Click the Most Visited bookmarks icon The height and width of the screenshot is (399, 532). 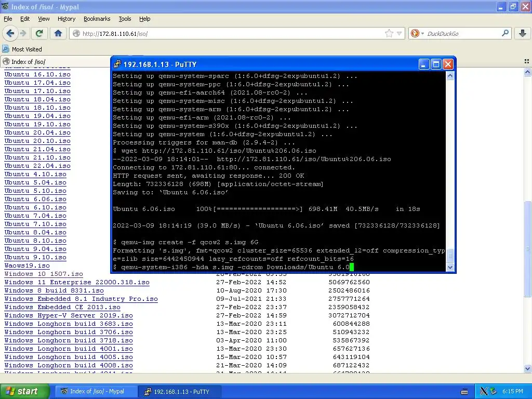[x=5, y=49]
